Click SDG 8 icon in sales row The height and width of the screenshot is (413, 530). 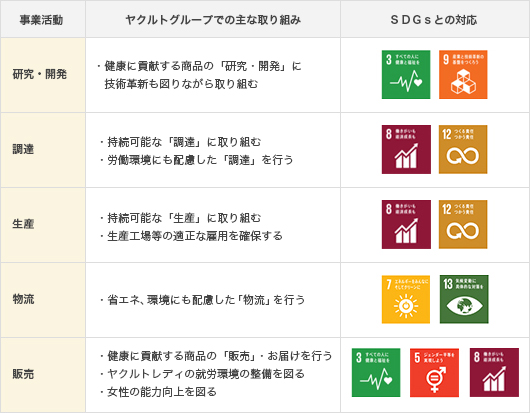pyautogui.click(x=494, y=372)
